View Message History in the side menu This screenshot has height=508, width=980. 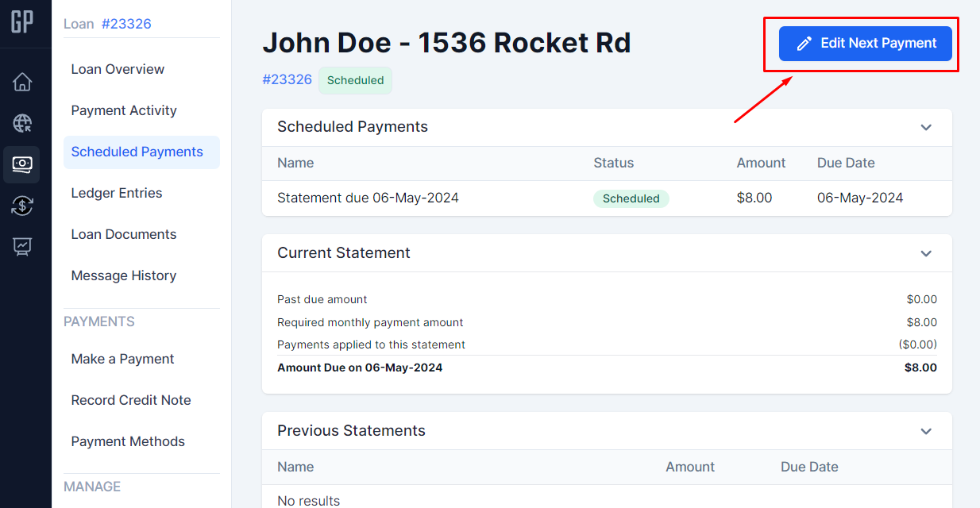tap(124, 275)
